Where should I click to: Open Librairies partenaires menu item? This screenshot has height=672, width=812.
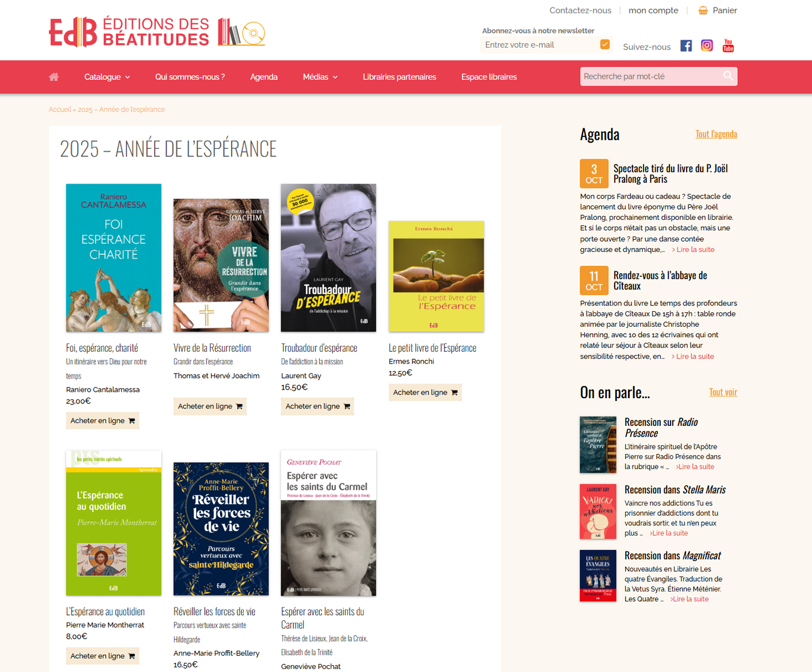(399, 77)
